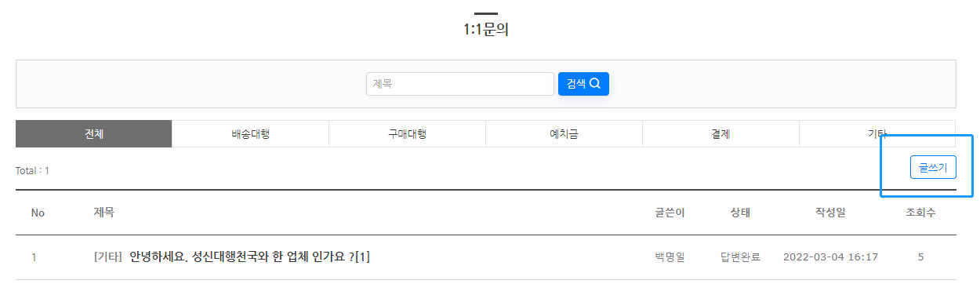
Task: Click the 답변완료 status text
Action: click(x=740, y=257)
